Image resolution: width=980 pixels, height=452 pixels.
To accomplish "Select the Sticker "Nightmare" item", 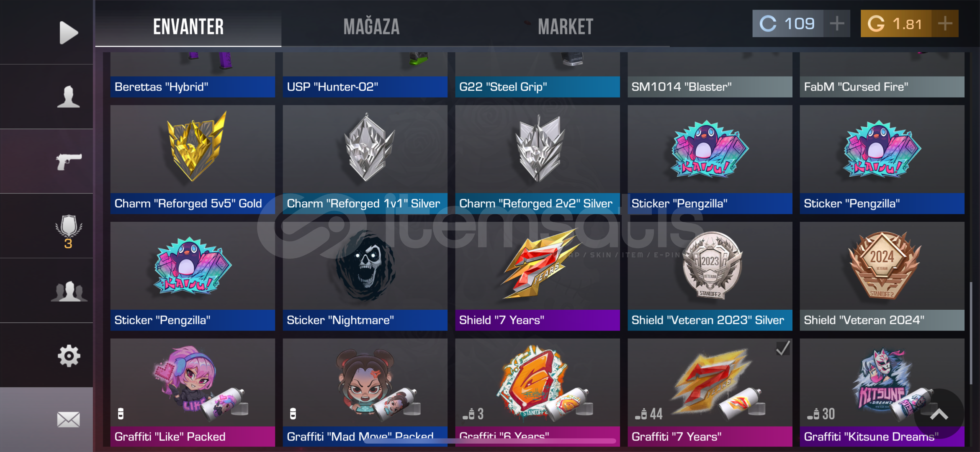I will [x=365, y=276].
